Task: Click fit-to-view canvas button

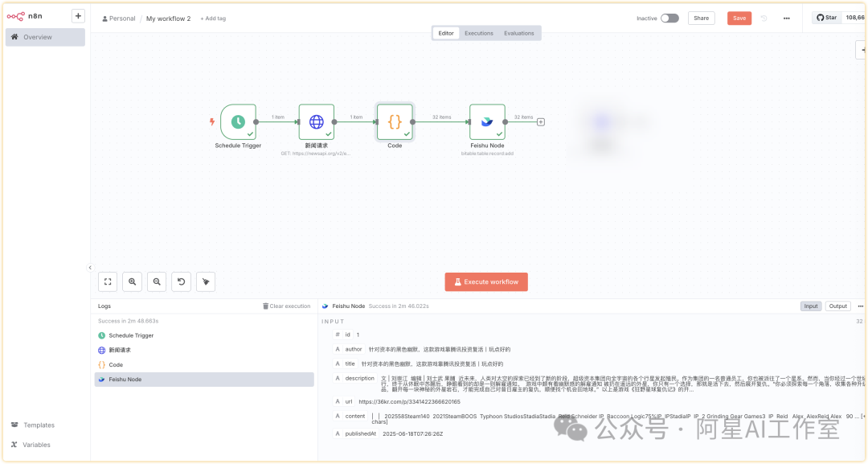Action: coord(108,281)
